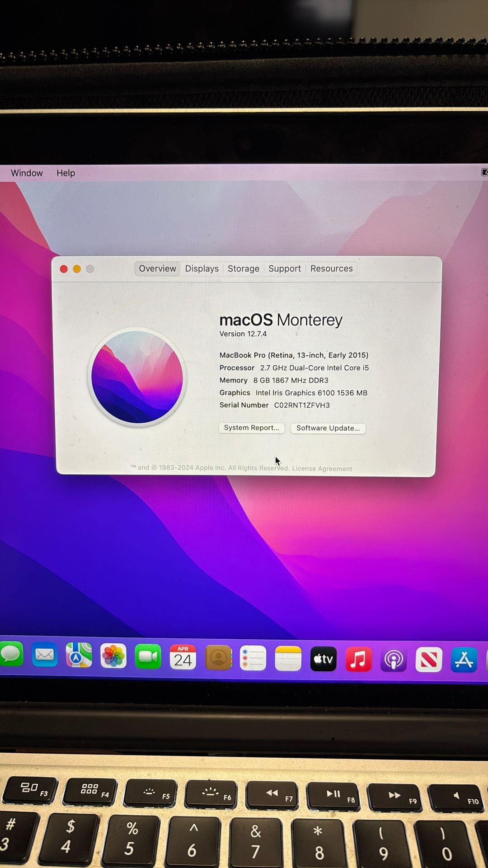
Task: Open the Music app in the Dock
Action: pyautogui.click(x=359, y=660)
